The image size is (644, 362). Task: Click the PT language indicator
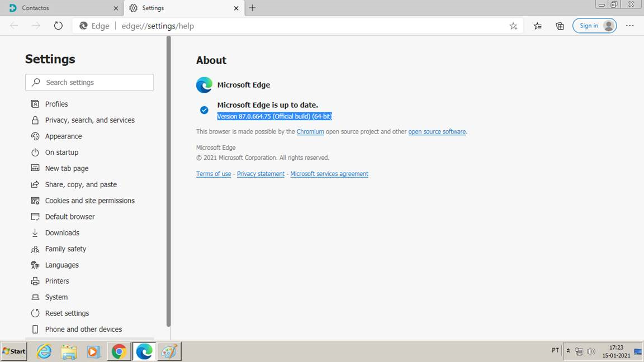pyautogui.click(x=555, y=350)
